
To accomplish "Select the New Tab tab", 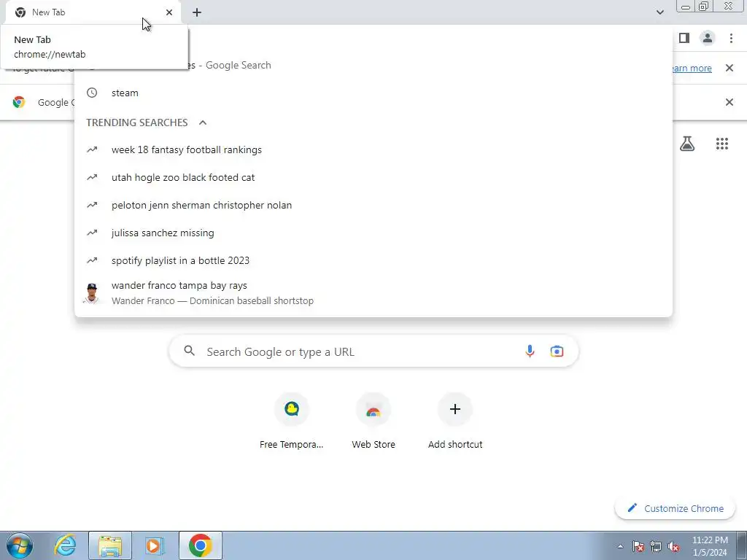I will pyautogui.click(x=93, y=12).
